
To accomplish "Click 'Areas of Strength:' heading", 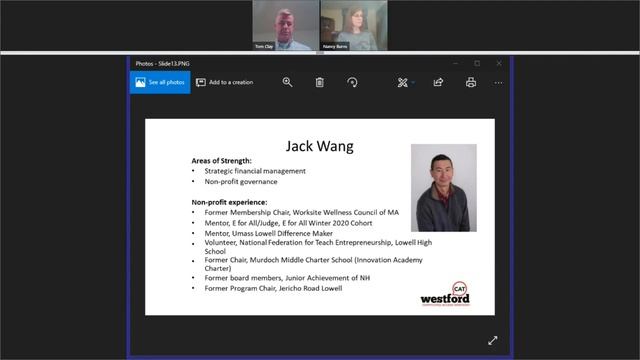I will tap(222, 161).
